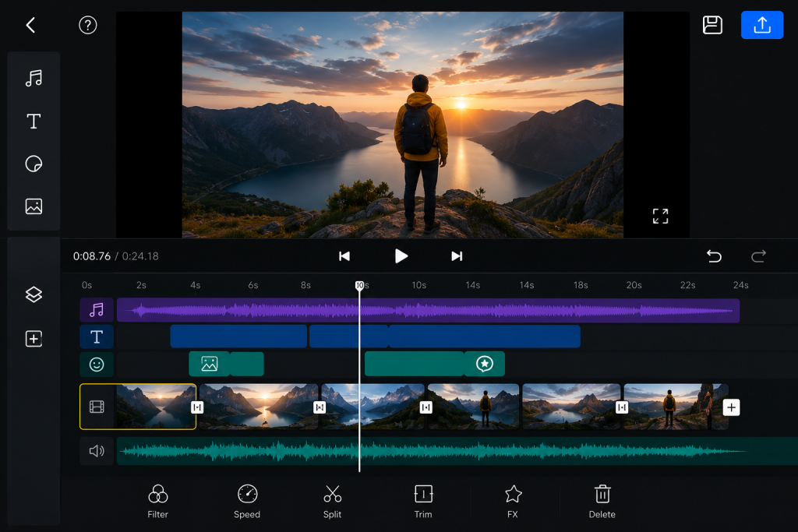The image size is (798, 532).
Task: Delete the selected clip
Action: click(602, 502)
